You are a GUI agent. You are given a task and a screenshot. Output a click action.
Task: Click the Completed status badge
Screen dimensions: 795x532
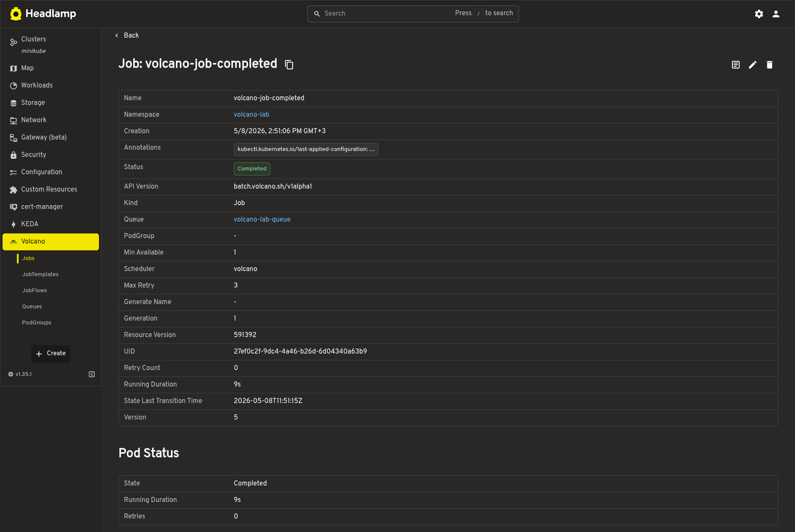(x=252, y=169)
